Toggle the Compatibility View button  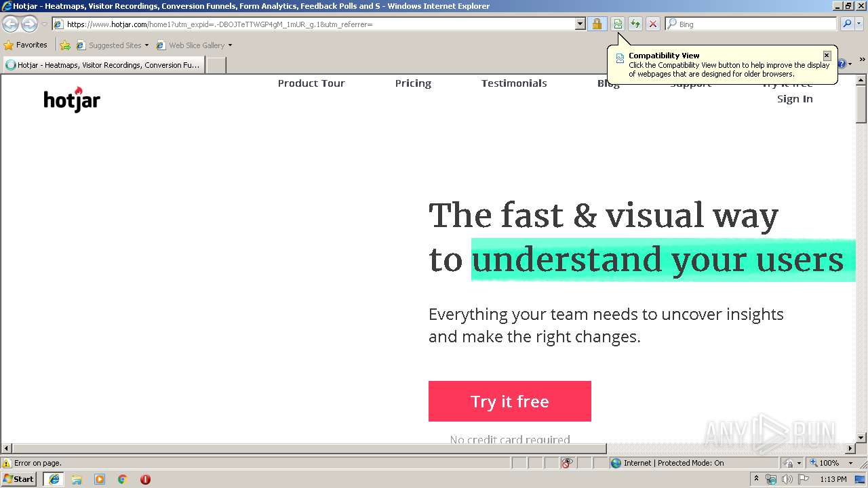pyautogui.click(x=618, y=24)
